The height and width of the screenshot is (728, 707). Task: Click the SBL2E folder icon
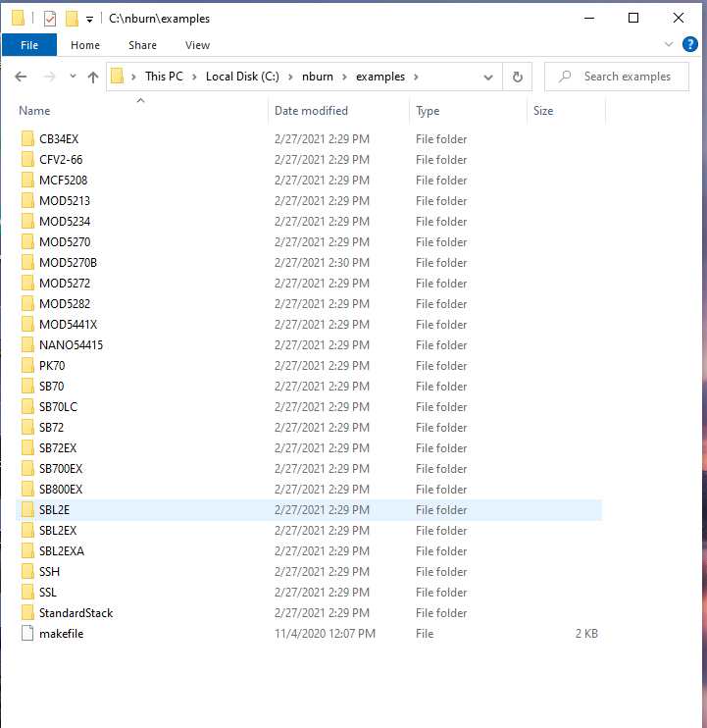click(27, 510)
